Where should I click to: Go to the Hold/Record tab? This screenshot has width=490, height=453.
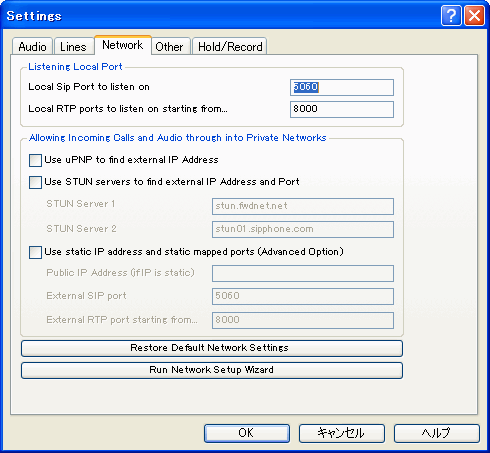230,46
